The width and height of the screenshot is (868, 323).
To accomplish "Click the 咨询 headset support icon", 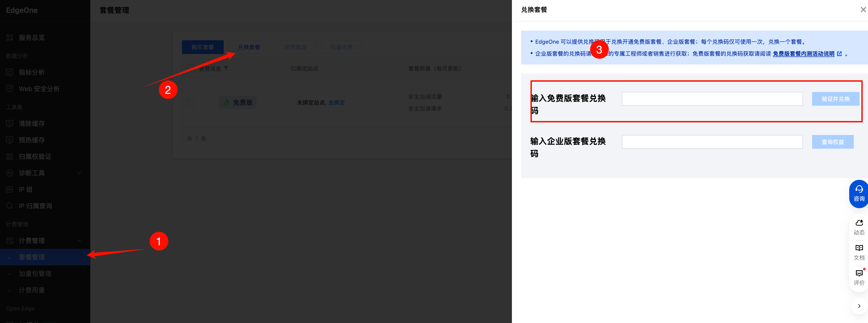I will 859,189.
